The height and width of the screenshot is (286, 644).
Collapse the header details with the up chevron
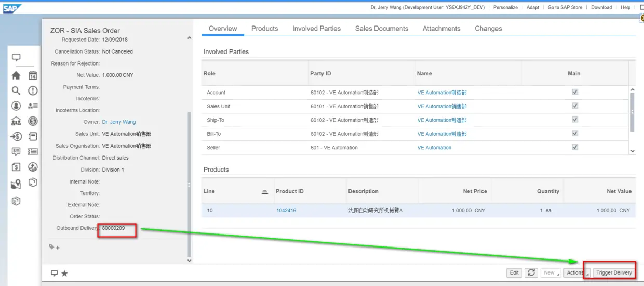click(x=189, y=38)
